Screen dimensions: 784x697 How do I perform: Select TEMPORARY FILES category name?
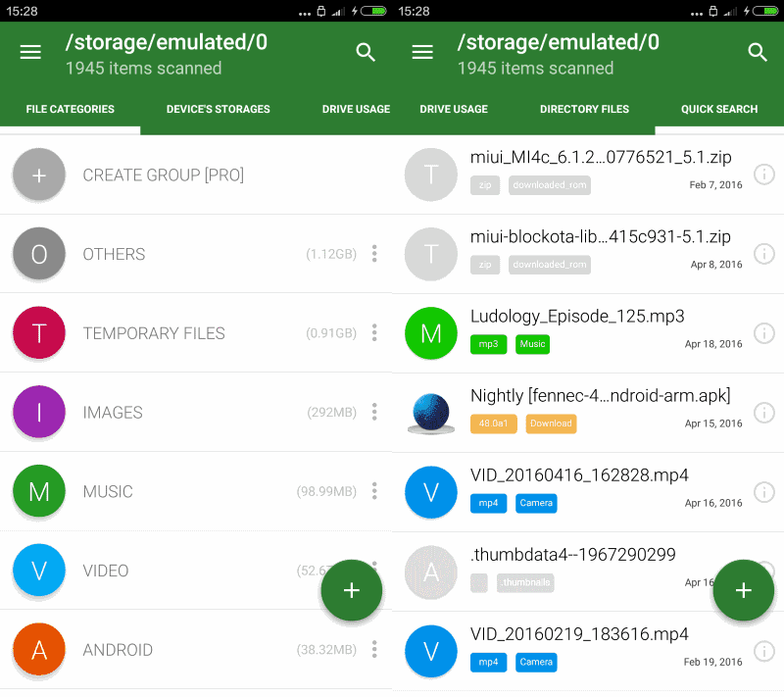(154, 333)
